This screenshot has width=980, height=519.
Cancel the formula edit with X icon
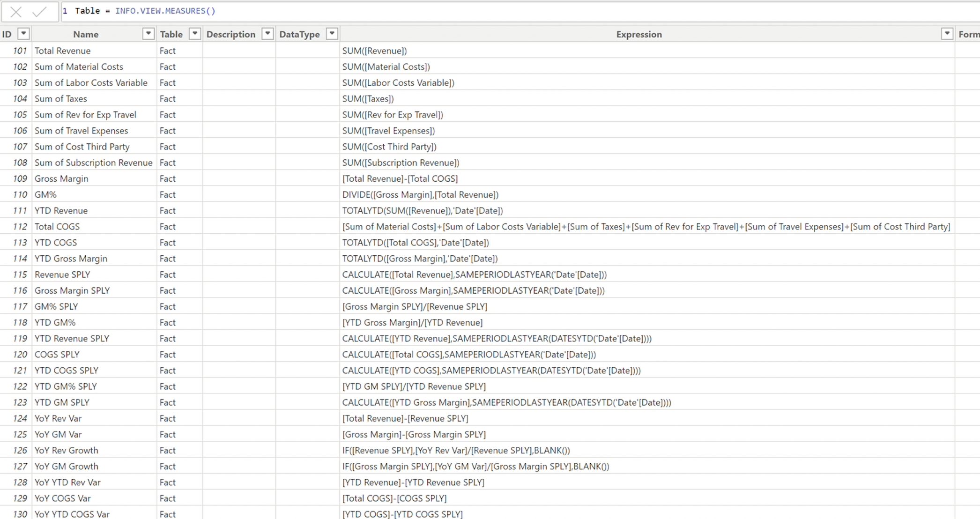(16, 12)
